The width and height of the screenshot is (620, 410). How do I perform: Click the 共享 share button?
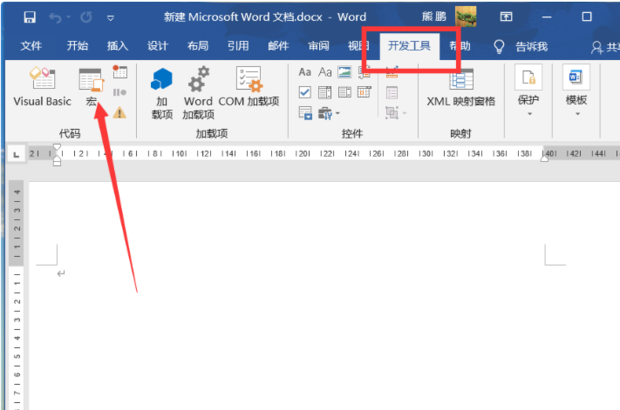pos(605,47)
